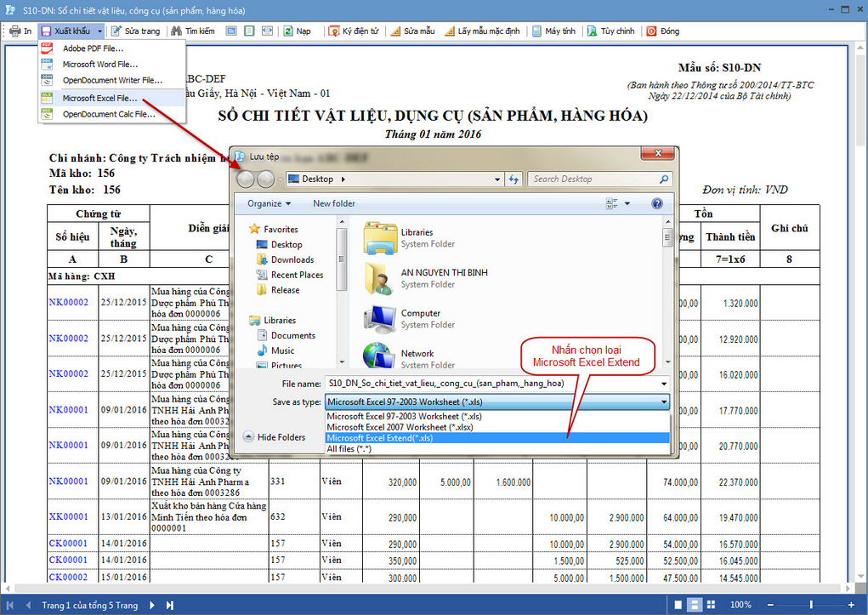Click the blue help question mark icon
The height and width of the screenshot is (615, 868).
(657, 203)
